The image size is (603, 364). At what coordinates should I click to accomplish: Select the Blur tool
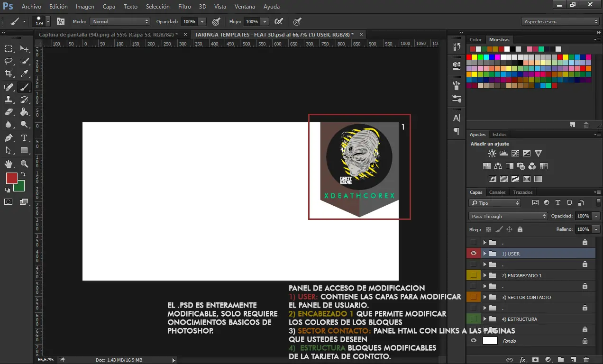click(9, 125)
